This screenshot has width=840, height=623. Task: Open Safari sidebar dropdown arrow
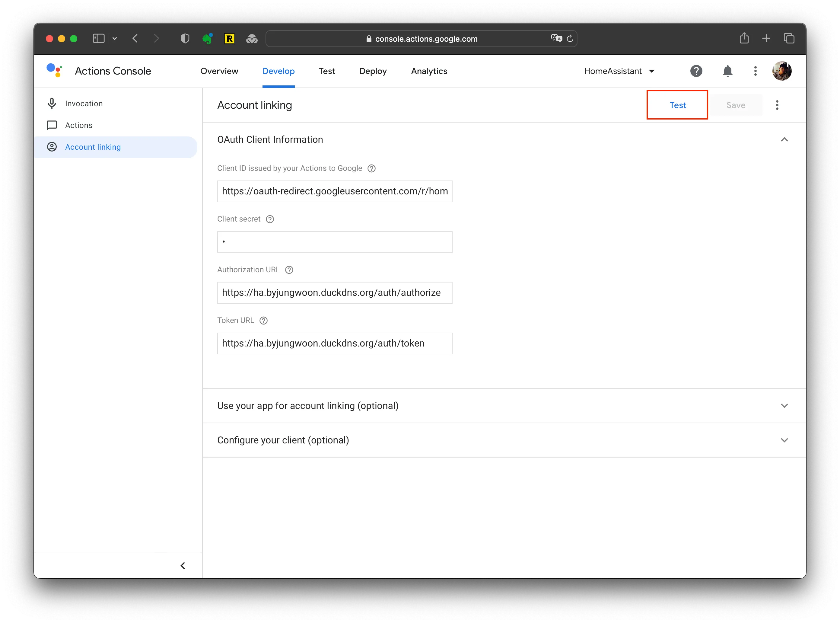click(115, 38)
